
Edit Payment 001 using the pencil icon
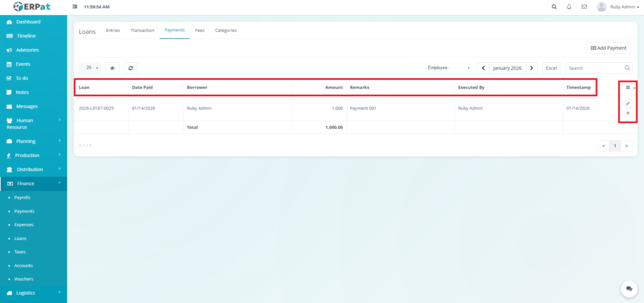(x=628, y=103)
